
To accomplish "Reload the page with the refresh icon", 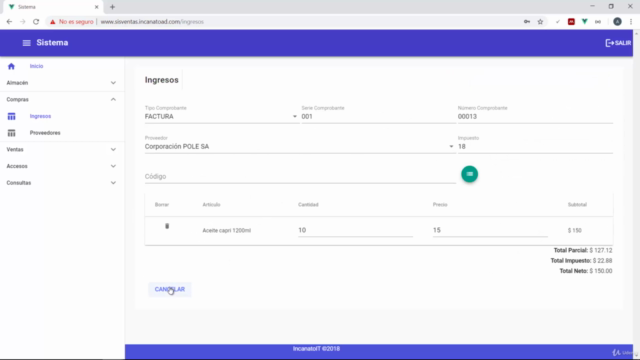I will point(36,22).
